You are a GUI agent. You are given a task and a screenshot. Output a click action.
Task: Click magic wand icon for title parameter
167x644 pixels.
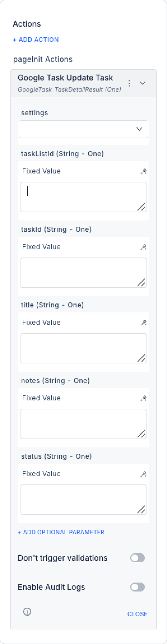143,322
